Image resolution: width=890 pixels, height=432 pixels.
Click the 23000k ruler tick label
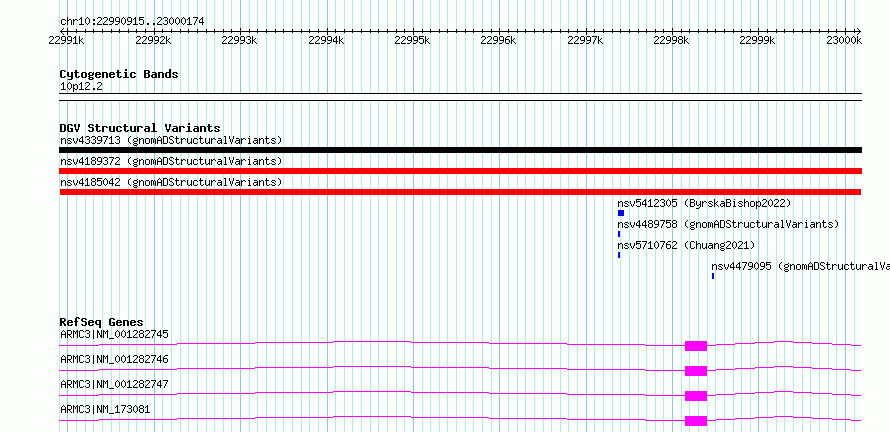(845, 40)
